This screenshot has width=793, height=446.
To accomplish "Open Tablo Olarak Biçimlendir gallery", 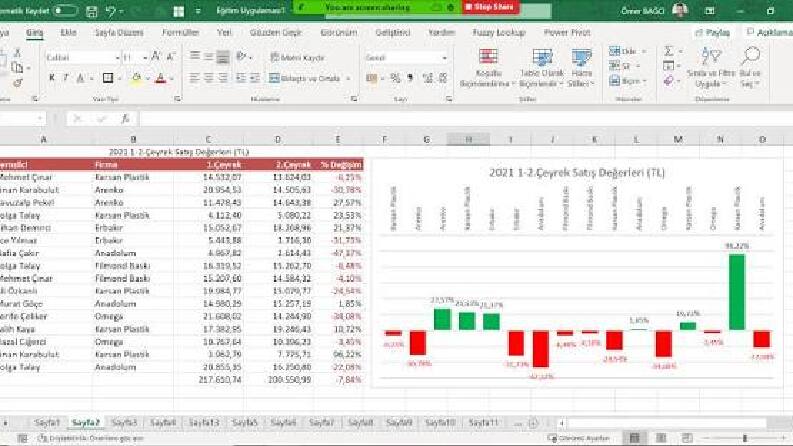I will 542,68.
